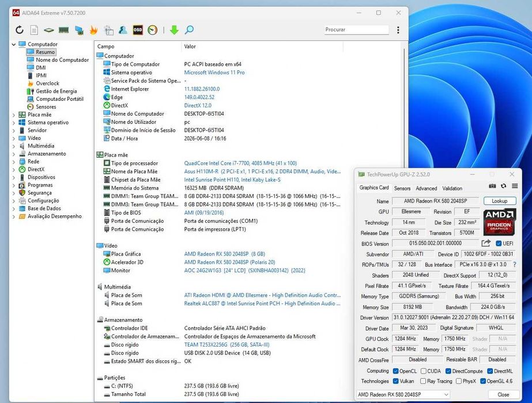Screen dimensions: 532x403
Task: Open the three-dot menu in AIDA64
Action: click(x=398, y=30)
